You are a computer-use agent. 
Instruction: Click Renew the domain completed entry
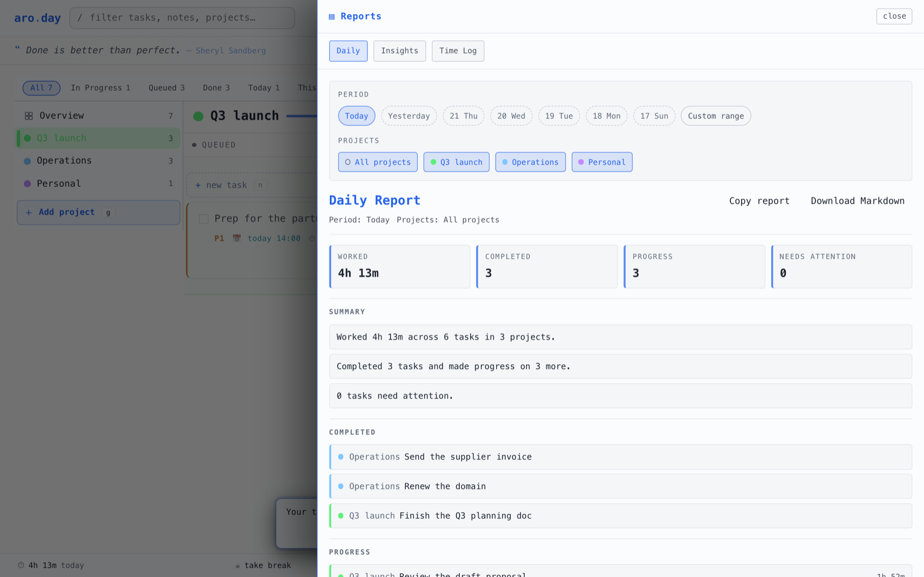pos(620,486)
